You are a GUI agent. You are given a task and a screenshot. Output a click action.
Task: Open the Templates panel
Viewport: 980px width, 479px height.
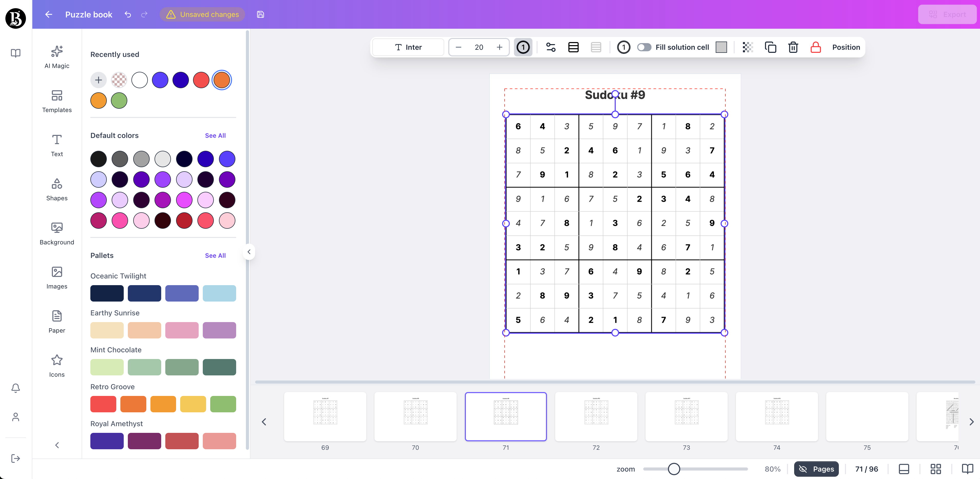pos(56,101)
